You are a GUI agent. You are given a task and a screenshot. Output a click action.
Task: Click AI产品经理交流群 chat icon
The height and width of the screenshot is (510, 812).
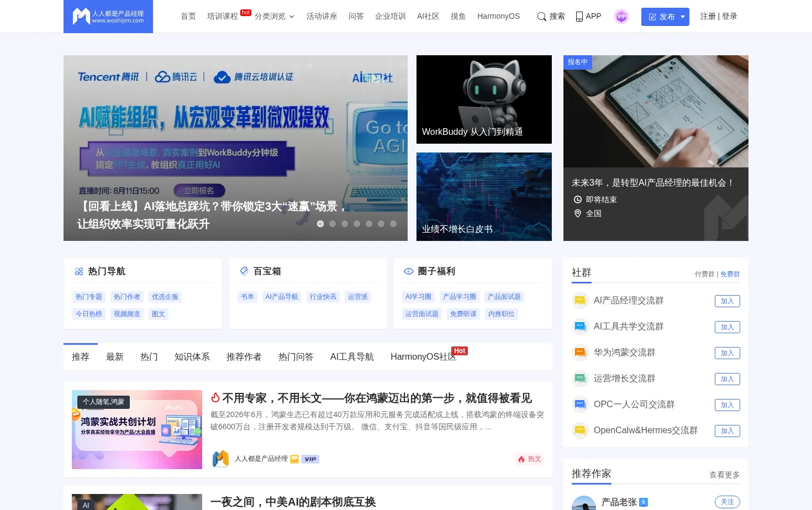[x=580, y=301]
